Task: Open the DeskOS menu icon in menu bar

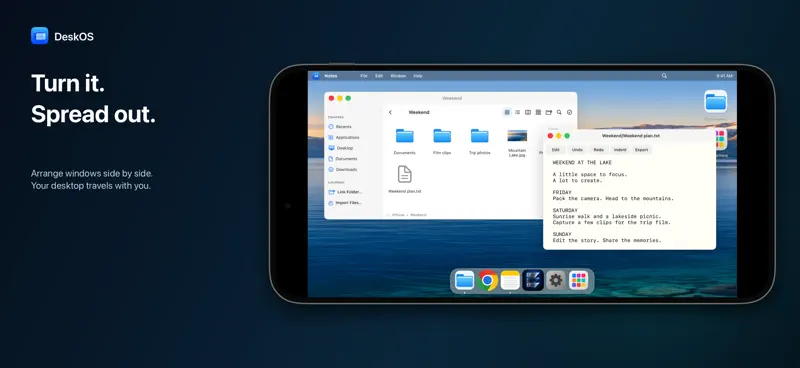Action: click(x=316, y=76)
